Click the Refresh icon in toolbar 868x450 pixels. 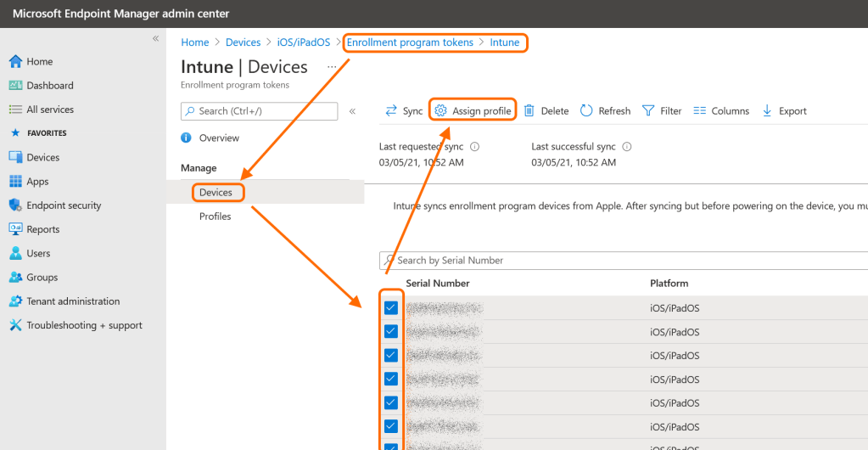586,111
